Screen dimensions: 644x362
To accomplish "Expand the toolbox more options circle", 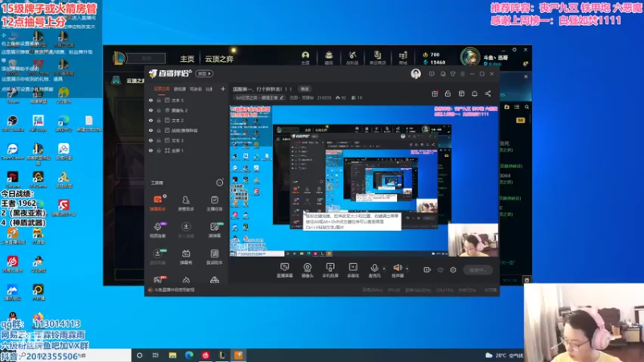I will tap(220, 183).
